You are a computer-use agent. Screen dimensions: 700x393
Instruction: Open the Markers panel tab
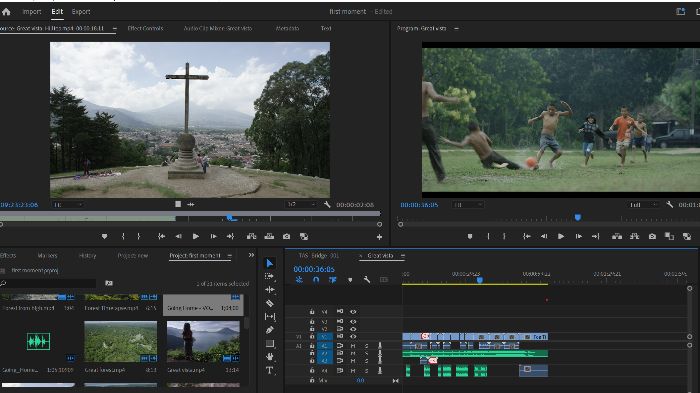(47, 255)
